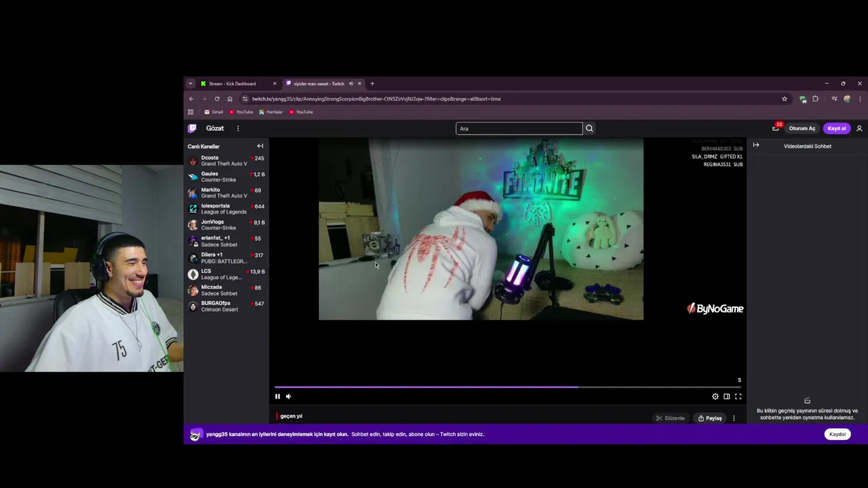The image size is (868, 488).
Task: Click the Düzenle scissors button
Action: coord(671,418)
